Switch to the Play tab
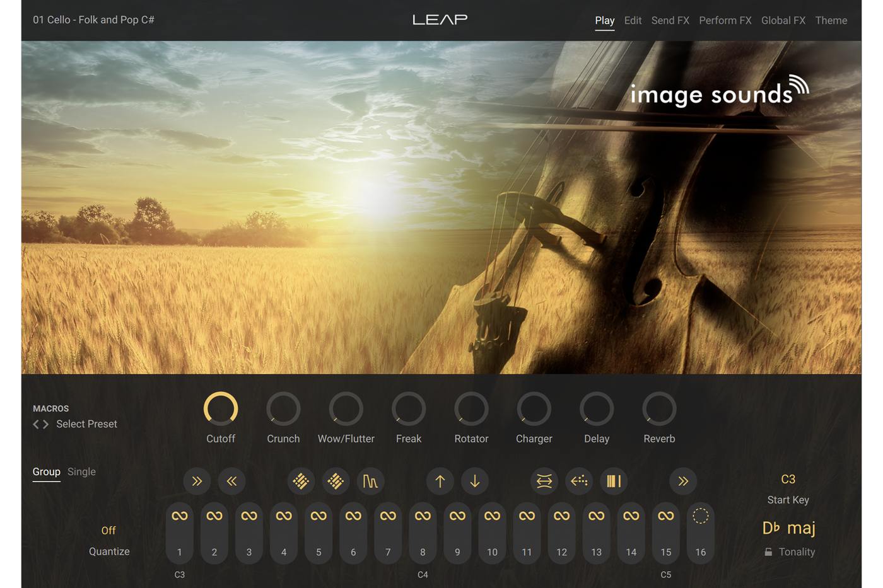883x588 pixels. [x=604, y=20]
